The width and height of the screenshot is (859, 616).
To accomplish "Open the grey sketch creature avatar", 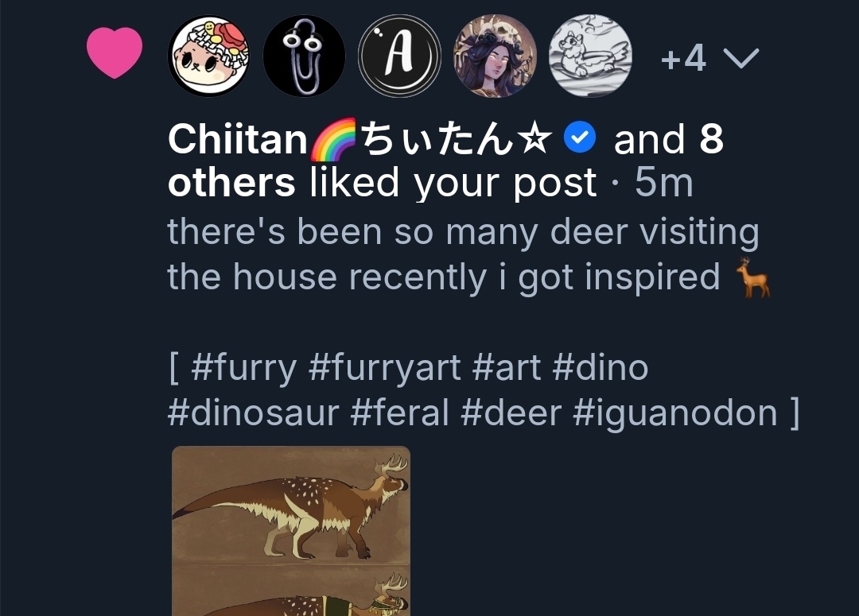I will click(x=590, y=56).
